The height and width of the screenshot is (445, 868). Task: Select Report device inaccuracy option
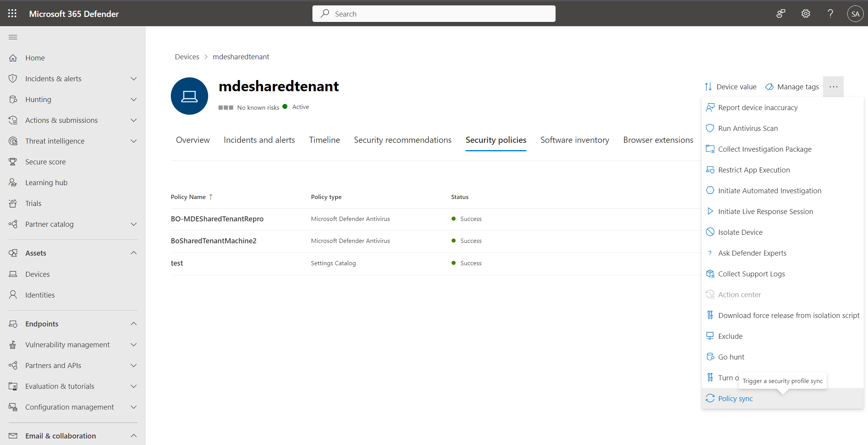click(x=757, y=107)
